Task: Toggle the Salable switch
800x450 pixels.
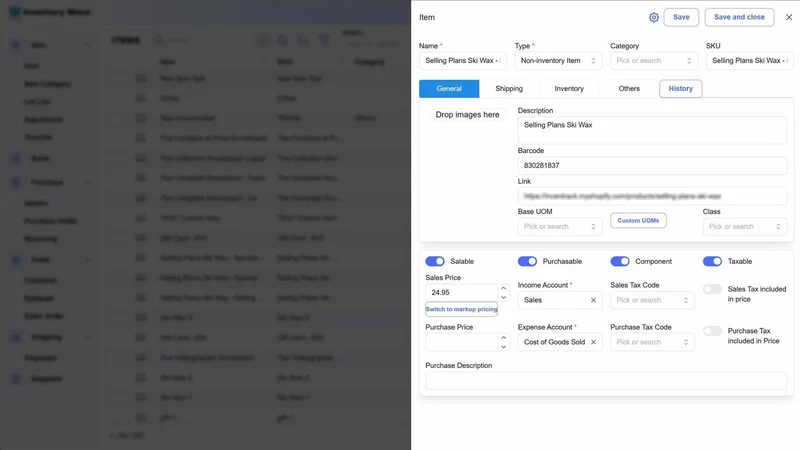Action: (435, 261)
